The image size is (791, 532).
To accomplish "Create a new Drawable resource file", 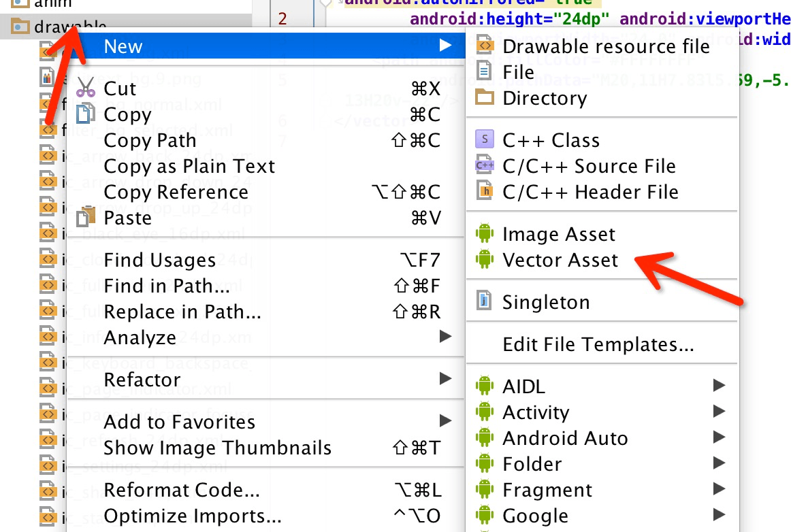I will point(603,46).
